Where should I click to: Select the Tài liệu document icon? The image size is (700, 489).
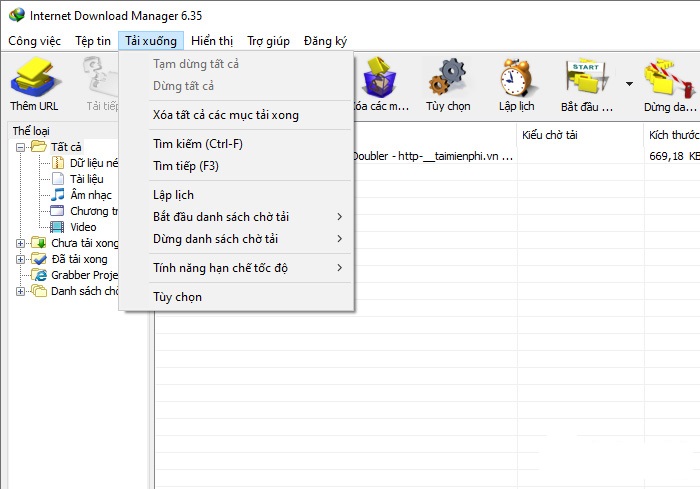(58, 179)
